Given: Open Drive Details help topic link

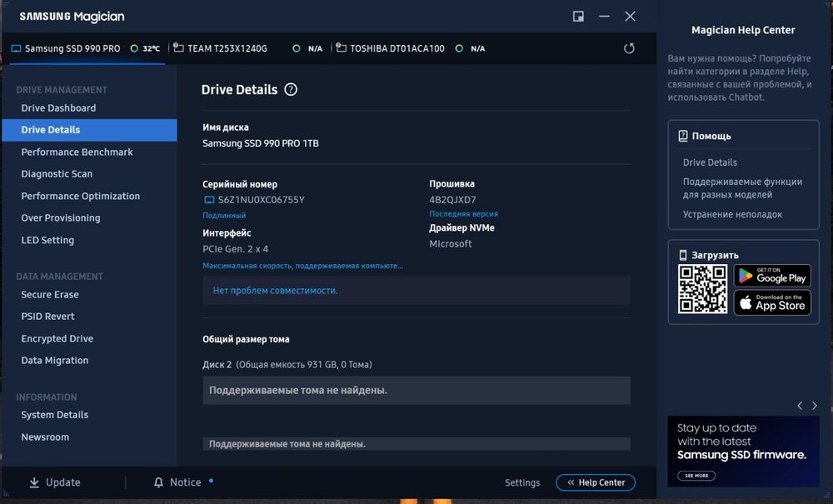Looking at the screenshot, I should click(x=710, y=162).
